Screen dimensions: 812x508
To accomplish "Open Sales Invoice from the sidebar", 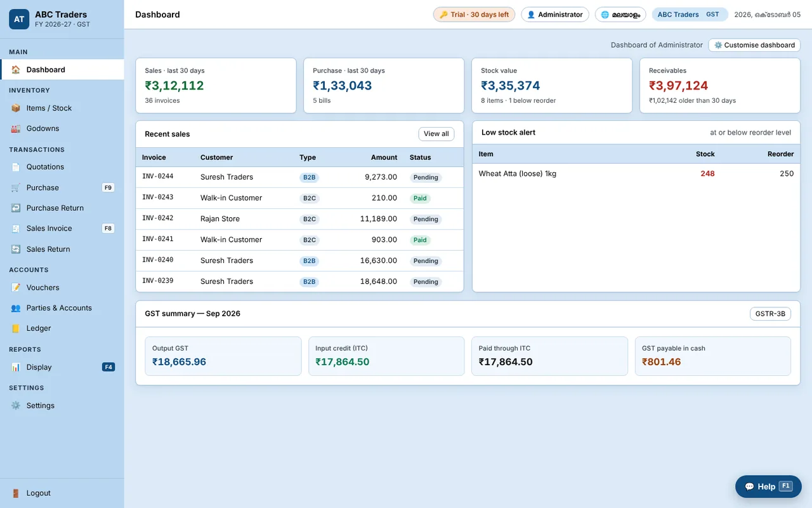I will point(62,229).
